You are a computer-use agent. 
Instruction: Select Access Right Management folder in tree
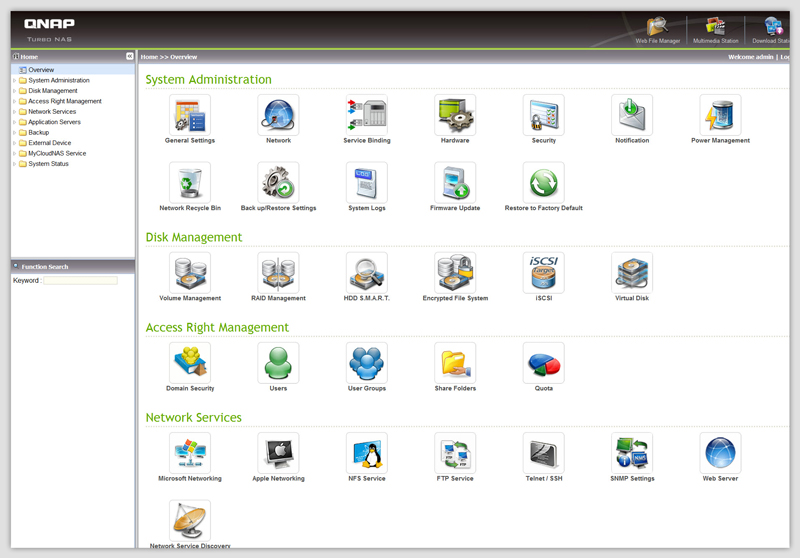click(60, 102)
